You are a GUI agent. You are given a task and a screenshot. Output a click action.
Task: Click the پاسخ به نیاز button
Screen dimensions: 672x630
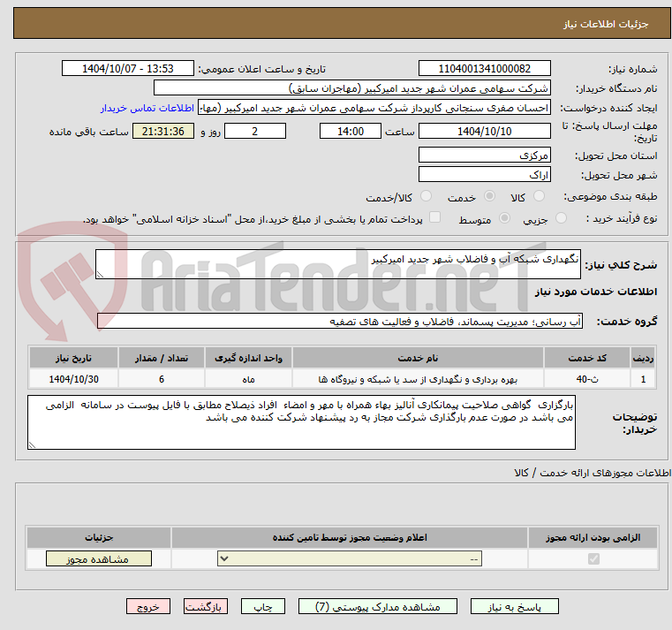[514, 606]
